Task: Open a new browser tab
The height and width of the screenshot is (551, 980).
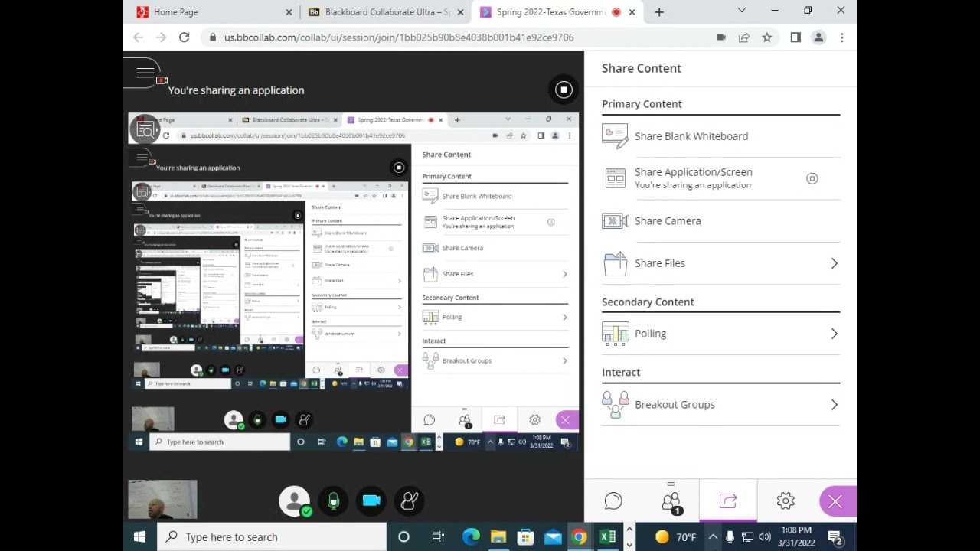Action: coord(659,11)
